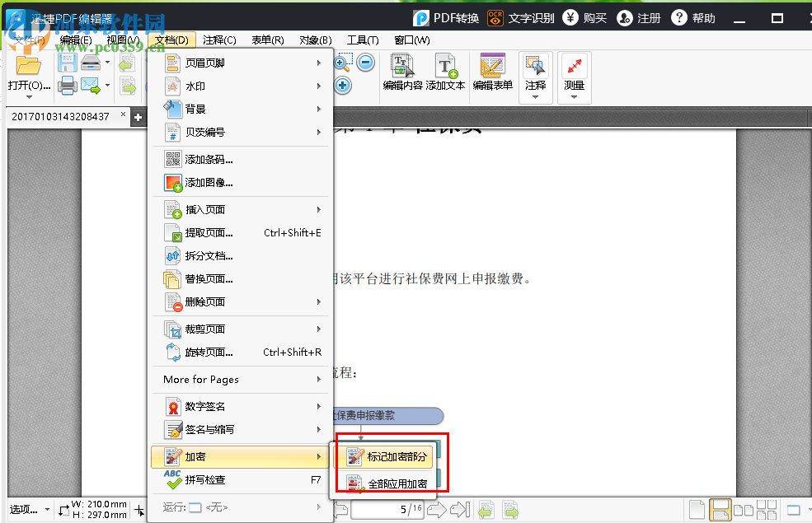Click the zoom in plus icon

point(342,86)
